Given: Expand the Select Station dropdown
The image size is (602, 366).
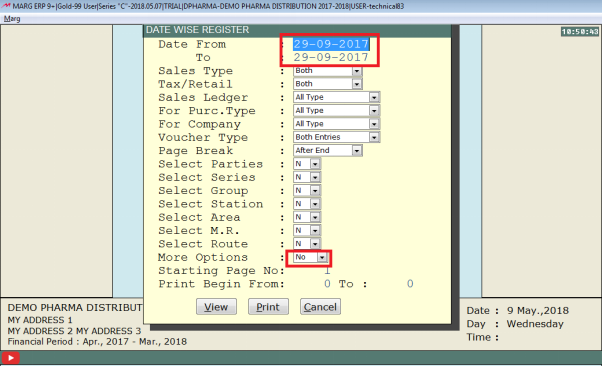Looking at the screenshot, I should [315, 204].
